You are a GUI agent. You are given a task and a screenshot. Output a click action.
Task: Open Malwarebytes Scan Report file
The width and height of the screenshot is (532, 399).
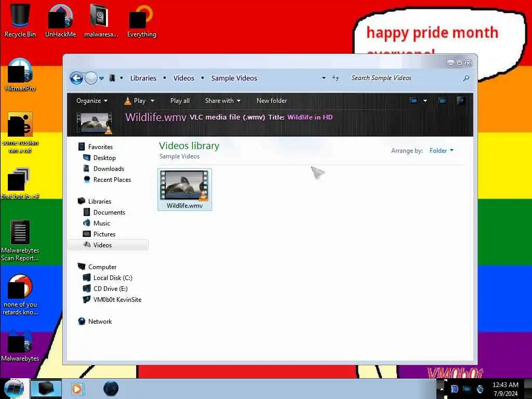click(x=20, y=241)
